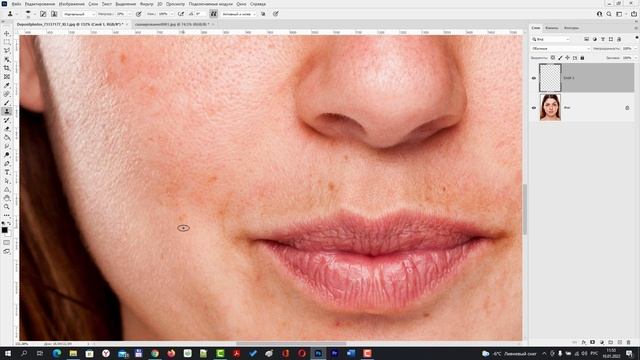
Task: Open the layer blend mode dropdown
Action: tap(560, 49)
